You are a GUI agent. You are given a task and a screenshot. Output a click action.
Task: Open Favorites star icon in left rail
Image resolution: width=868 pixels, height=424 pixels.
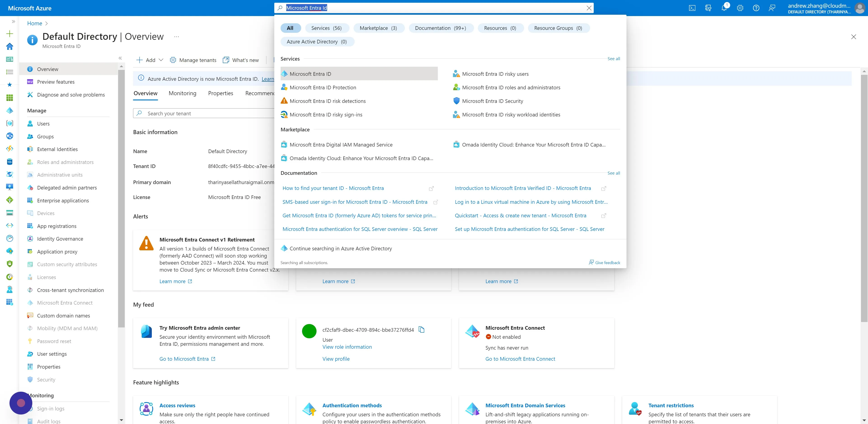click(10, 85)
